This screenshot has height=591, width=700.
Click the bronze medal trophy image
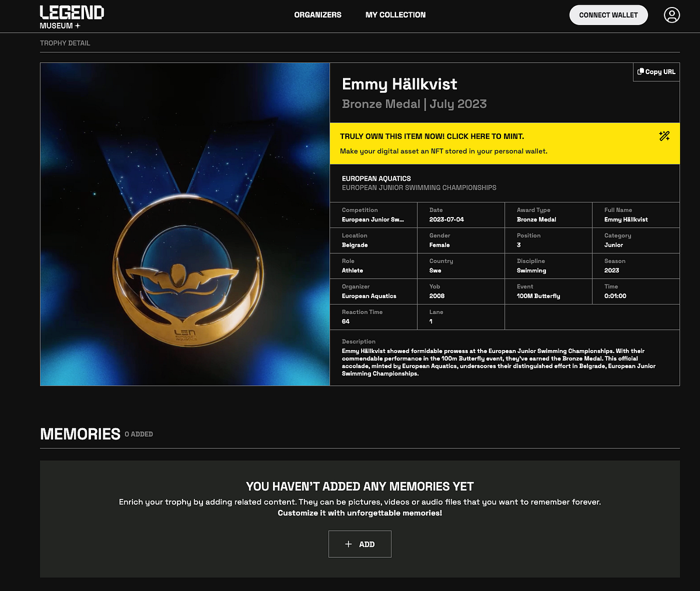[x=184, y=224]
